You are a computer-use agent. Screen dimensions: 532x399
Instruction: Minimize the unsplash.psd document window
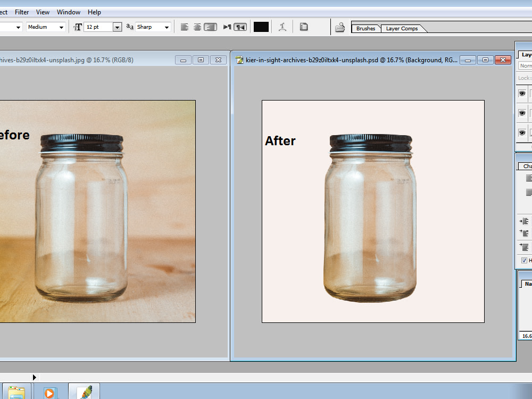coord(468,60)
